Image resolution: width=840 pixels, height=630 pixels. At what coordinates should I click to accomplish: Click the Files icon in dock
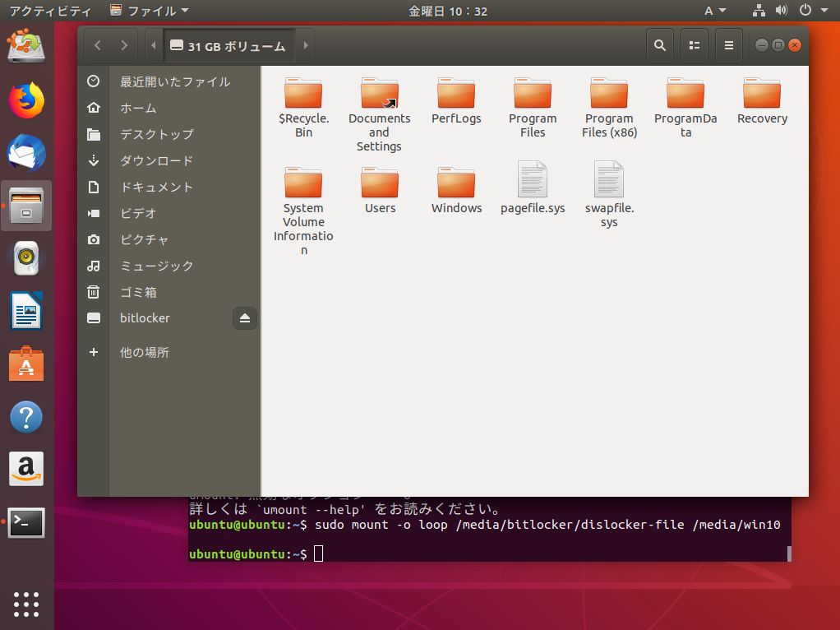click(x=26, y=206)
